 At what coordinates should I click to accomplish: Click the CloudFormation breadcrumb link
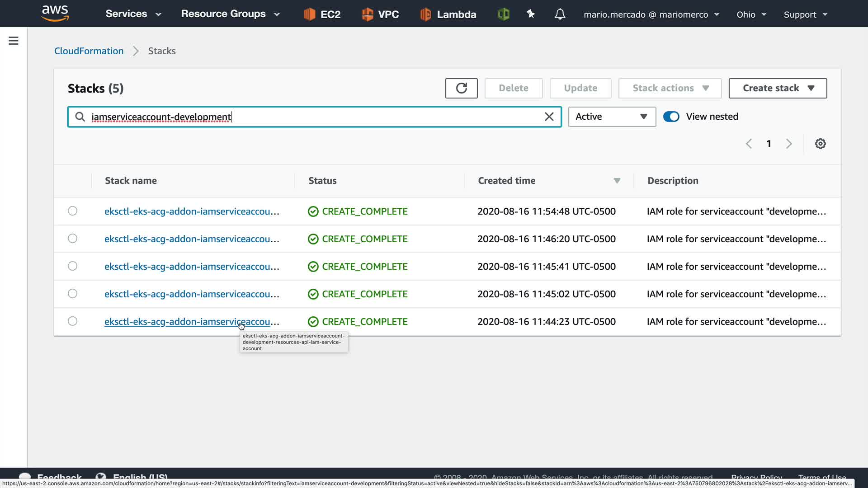tap(89, 51)
